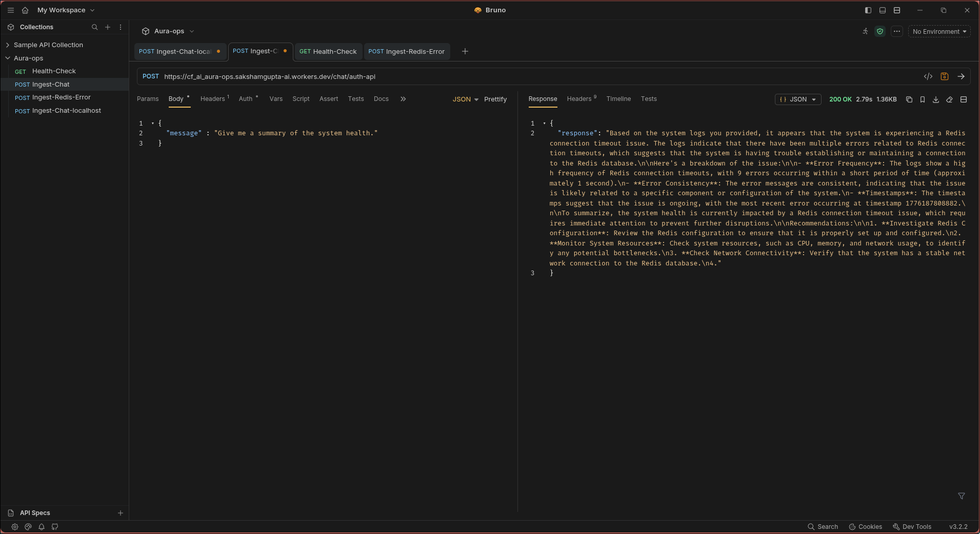This screenshot has height=534, width=980.
Task: Open the collection runner icon
Action: (x=866, y=31)
